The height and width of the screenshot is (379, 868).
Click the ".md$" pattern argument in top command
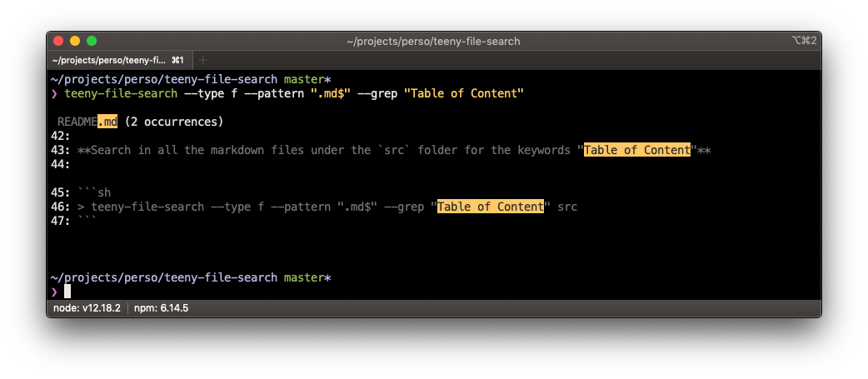coord(331,93)
